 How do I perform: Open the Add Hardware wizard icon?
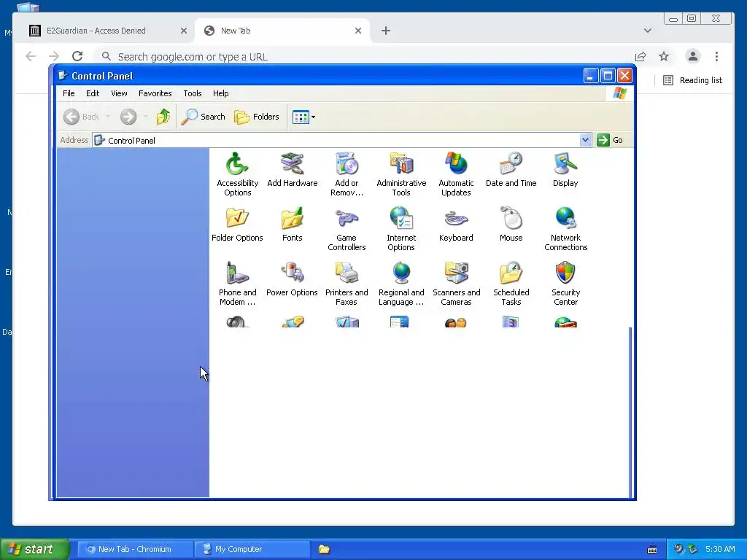click(x=292, y=169)
